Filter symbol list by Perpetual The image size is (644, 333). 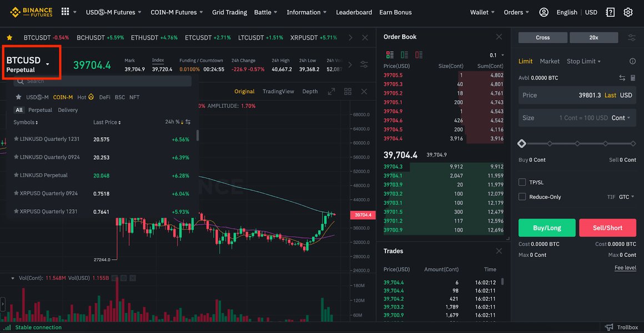[x=40, y=110]
